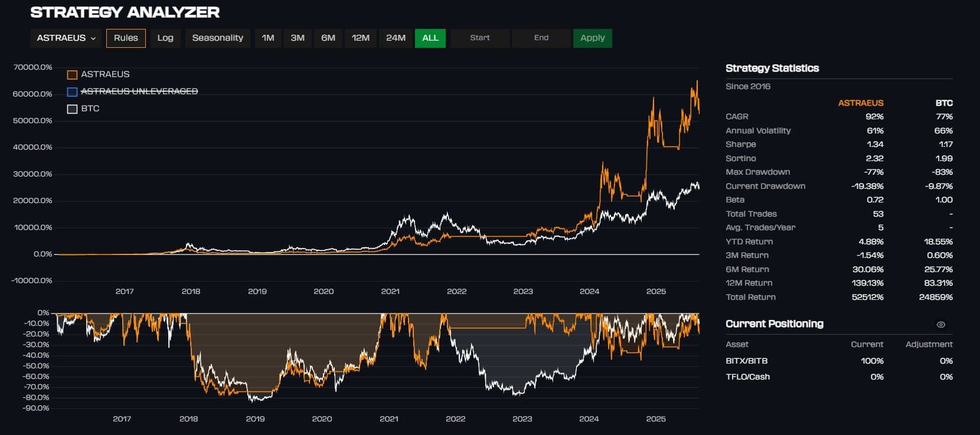980x435 pixels.
Task: Select the 3M time range
Action: coord(298,38)
